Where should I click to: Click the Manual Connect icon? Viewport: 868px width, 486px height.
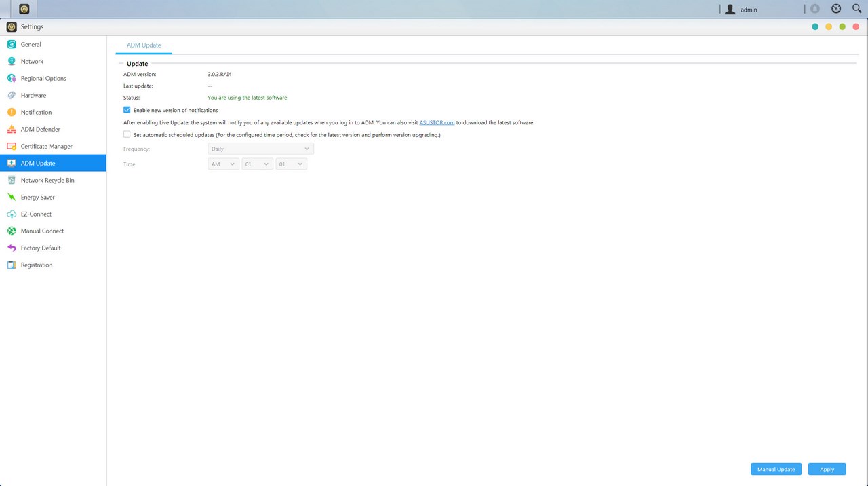[x=12, y=231]
